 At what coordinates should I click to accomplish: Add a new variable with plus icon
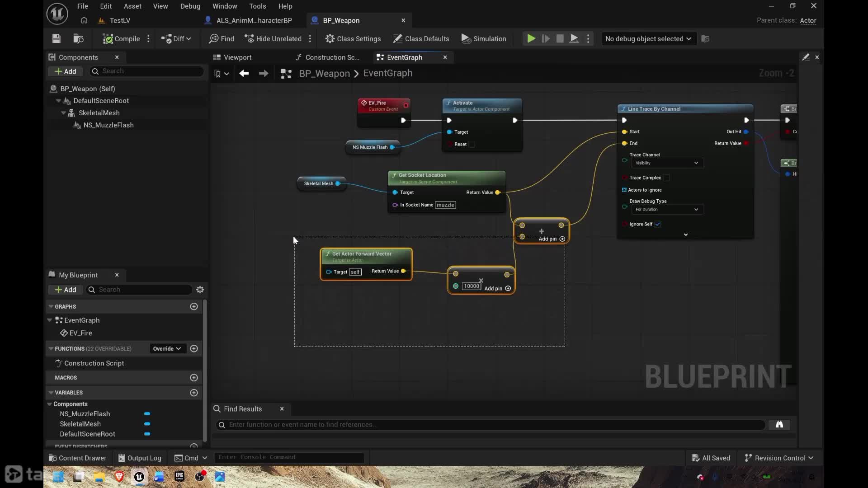click(194, 393)
